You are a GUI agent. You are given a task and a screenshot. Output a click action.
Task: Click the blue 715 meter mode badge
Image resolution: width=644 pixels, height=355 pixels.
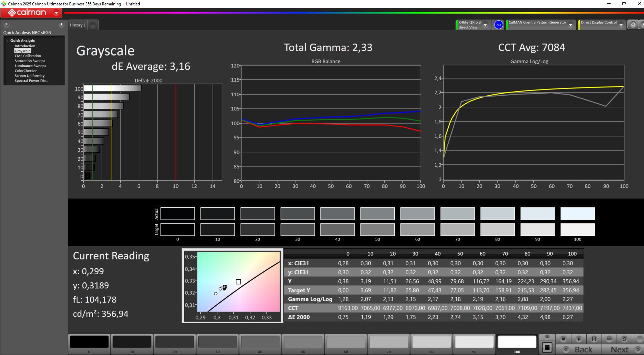click(498, 25)
